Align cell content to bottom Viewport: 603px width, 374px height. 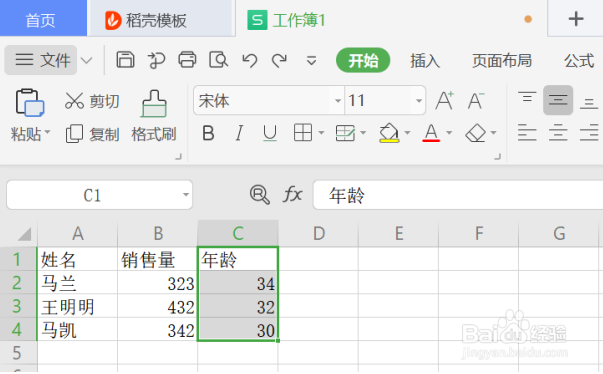click(589, 103)
